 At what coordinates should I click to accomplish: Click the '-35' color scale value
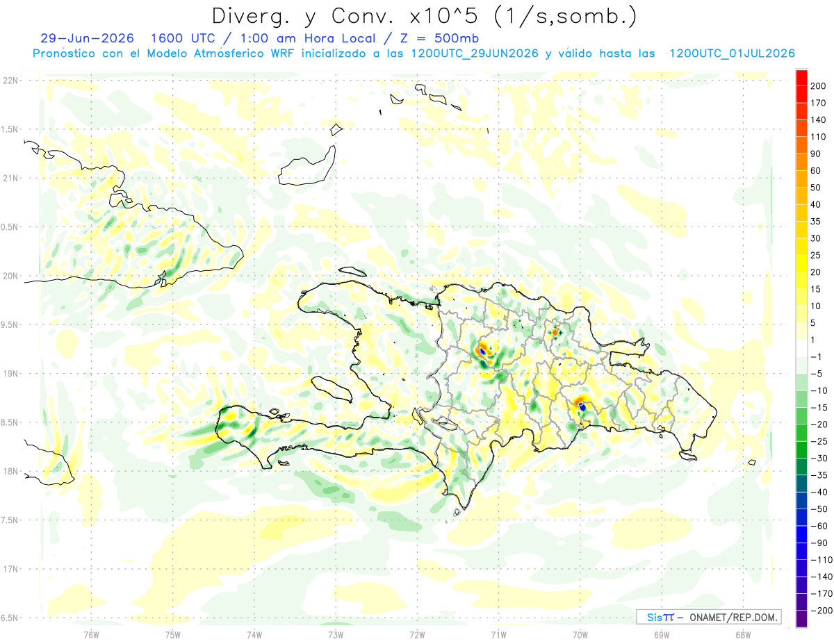[820, 476]
